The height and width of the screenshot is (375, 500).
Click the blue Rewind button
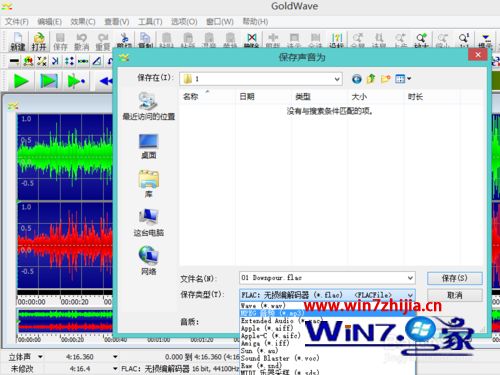pyautogui.click(x=106, y=81)
